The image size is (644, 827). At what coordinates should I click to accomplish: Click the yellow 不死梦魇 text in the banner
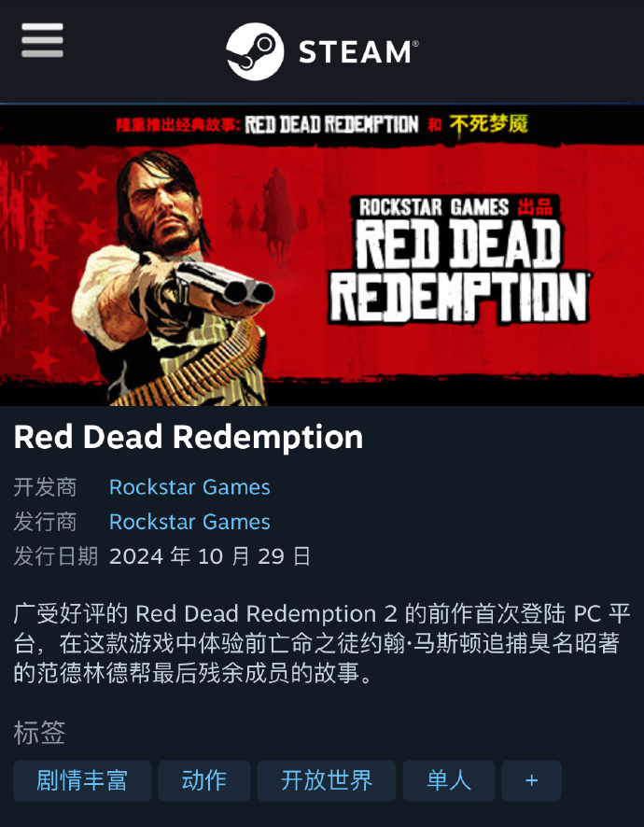coord(488,125)
